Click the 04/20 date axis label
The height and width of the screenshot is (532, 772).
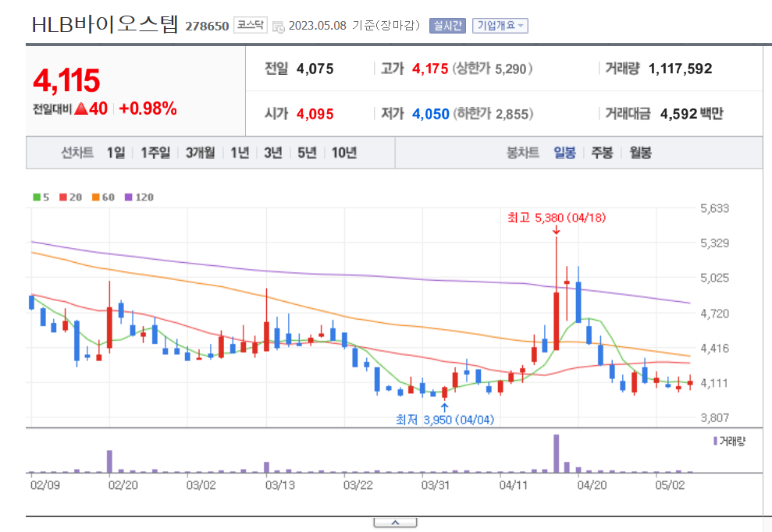pyautogui.click(x=592, y=485)
